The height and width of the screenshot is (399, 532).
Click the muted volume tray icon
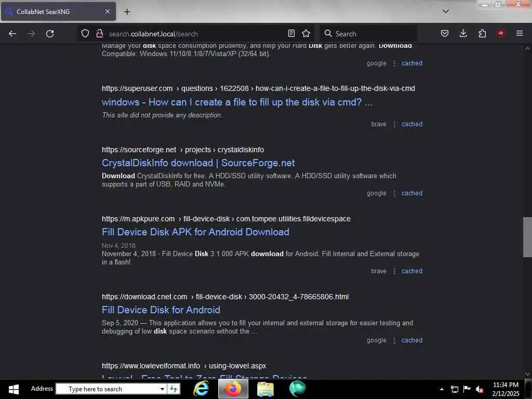point(480,390)
